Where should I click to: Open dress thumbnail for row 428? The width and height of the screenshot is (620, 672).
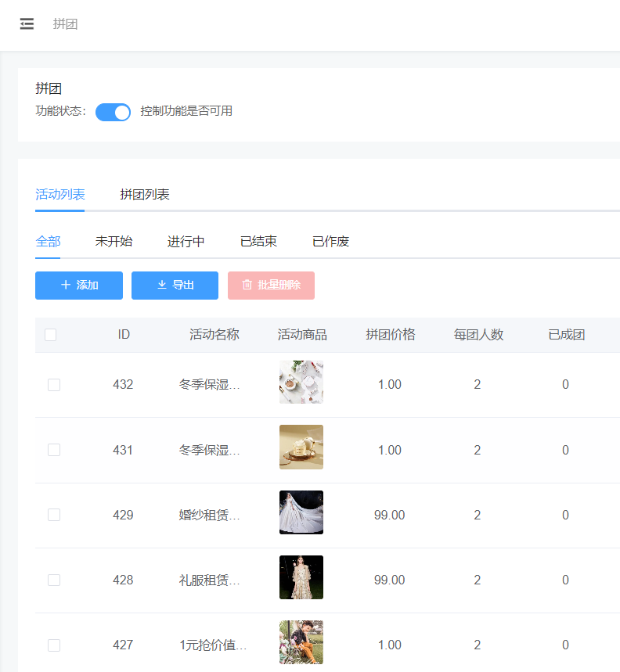[x=301, y=577]
